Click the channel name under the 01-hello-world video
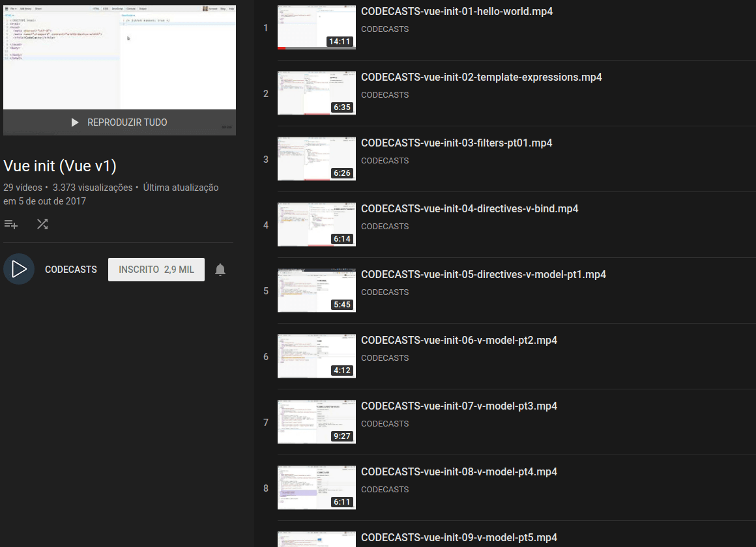This screenshot has width=756, height=547. point(385,29)
